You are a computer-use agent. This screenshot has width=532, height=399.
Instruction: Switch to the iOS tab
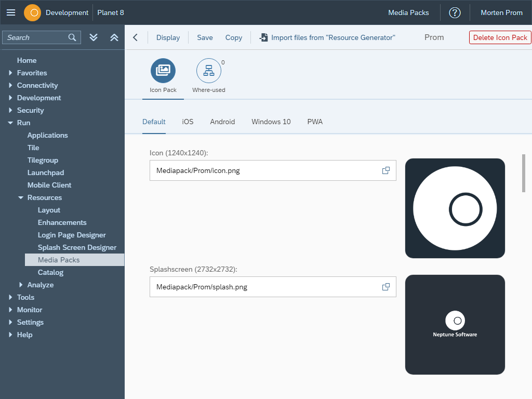pos(188,122)
